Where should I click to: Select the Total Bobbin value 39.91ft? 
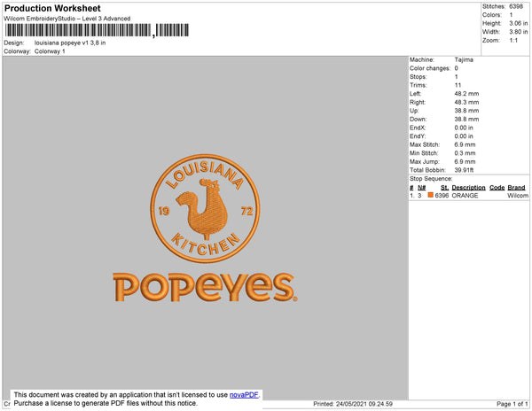[464, 170]
